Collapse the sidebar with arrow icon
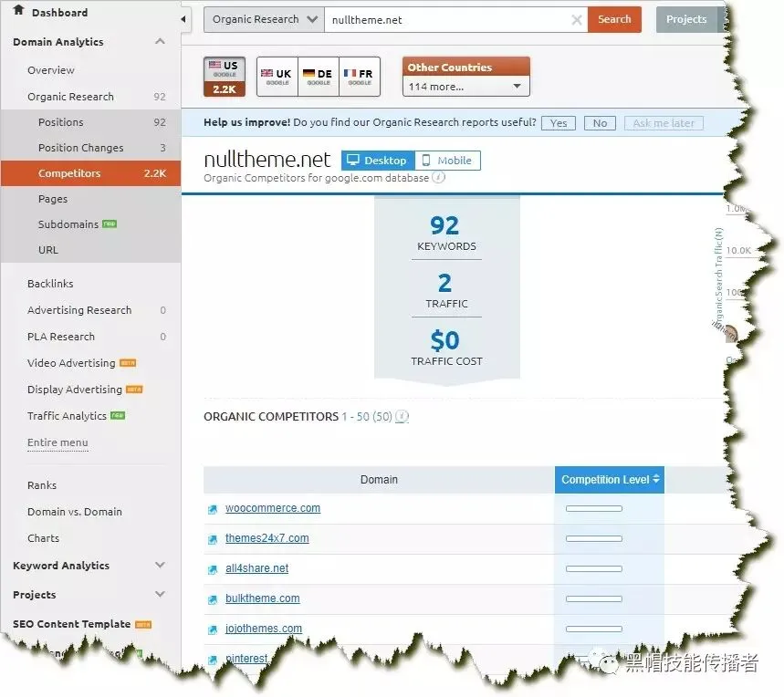This screenshot has width=784, height=697. pyautogui.click(x=183, y=19)
